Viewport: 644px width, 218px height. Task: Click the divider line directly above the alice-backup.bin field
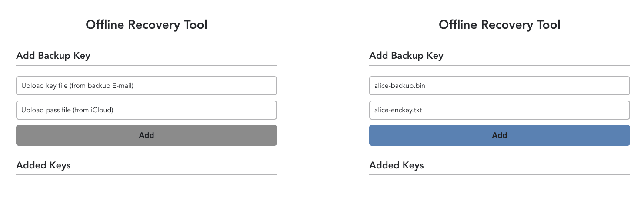point(499,65)
